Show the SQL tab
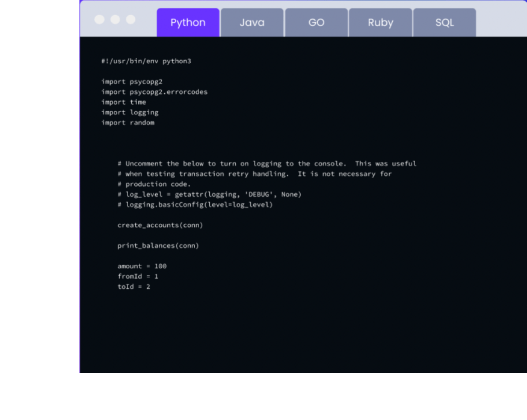The width and height of the screenshot is (527, 420). tap(445, 23)
